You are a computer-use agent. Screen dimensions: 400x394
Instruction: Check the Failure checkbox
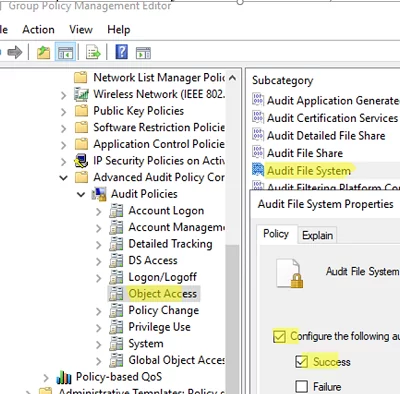301,386
